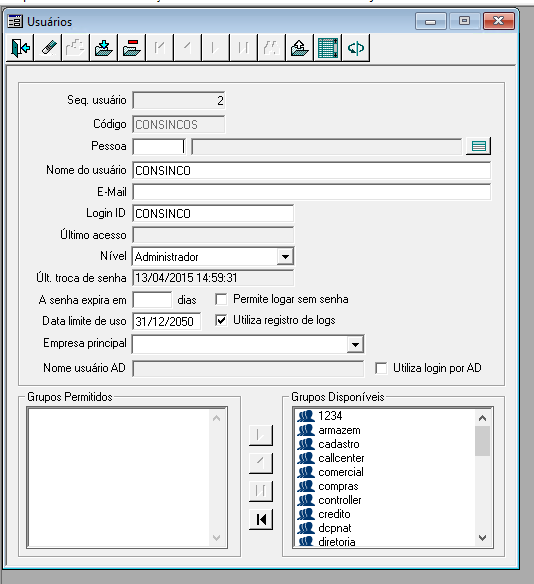This screenshot has height=584, width=534.
Task: Click the exit door icon in toolbar
Action: pyautogui.click(x=20, y=48)
